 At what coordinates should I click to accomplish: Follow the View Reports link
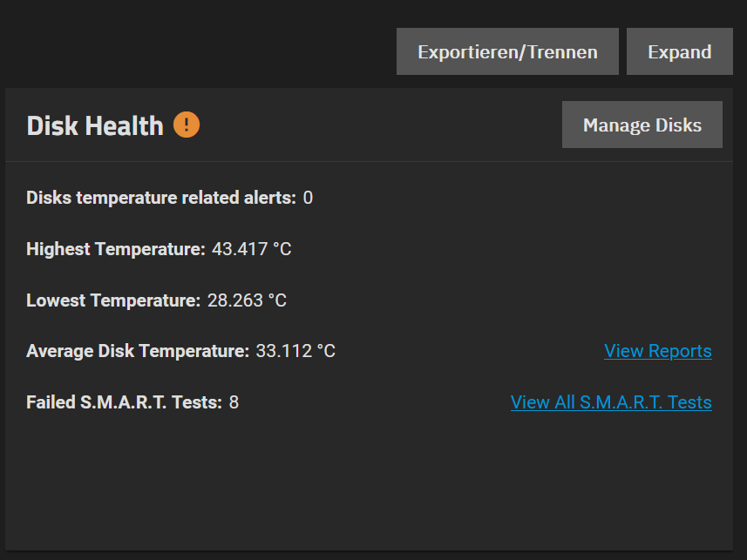658,351
